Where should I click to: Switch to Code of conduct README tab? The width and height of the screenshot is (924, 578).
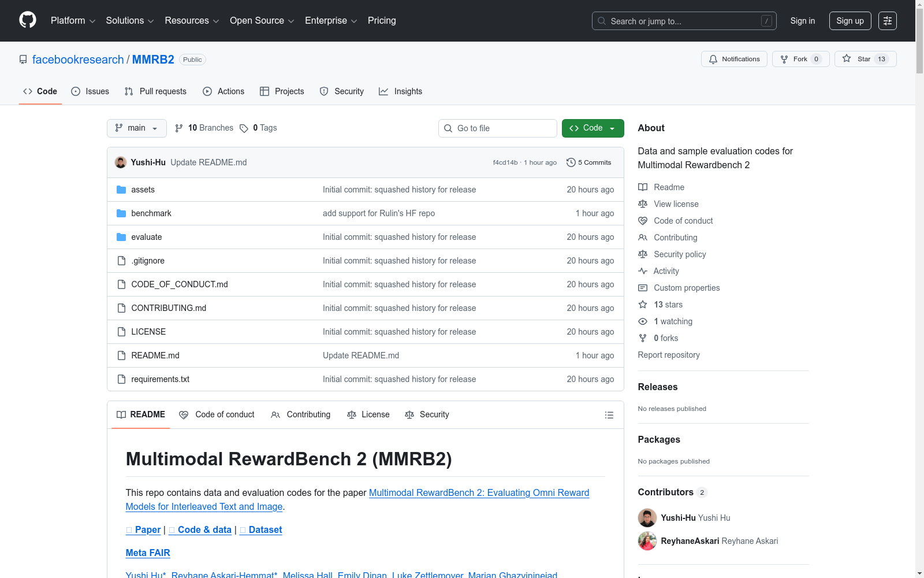coord(217,415)
